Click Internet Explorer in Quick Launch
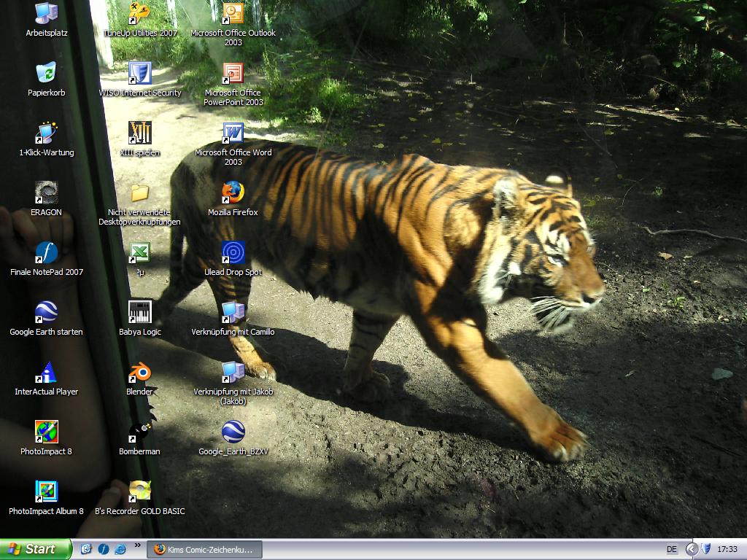Screen dimensions: 747x560 pyautogui.click(x=120, y=549)
